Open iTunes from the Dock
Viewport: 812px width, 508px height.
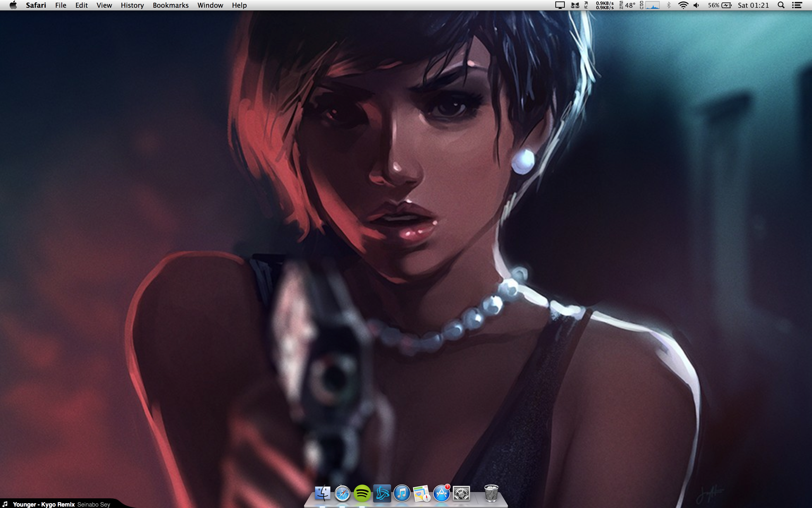coord(402,493)
